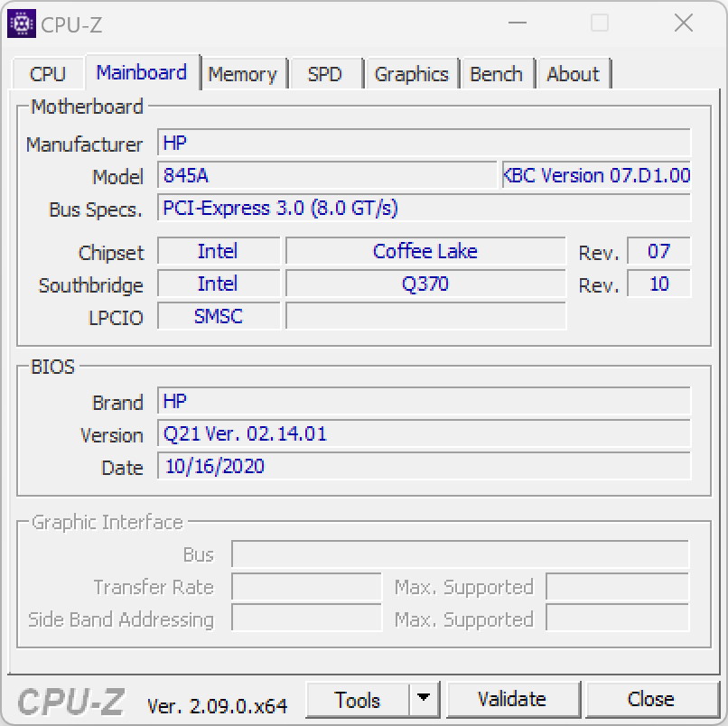Go to the SPD tab

(x=325, y=74)
